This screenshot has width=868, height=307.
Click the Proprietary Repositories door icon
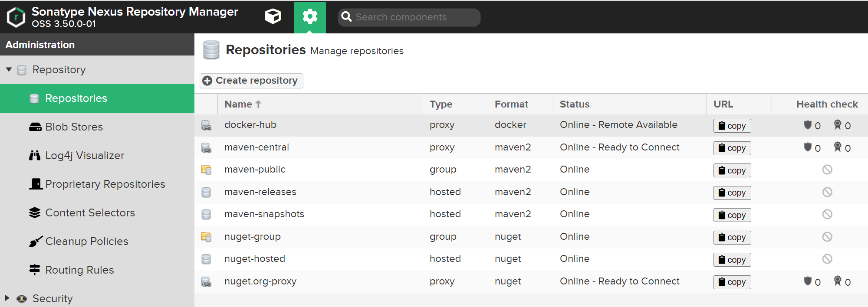pyautogui.click(x=36, y=184)
